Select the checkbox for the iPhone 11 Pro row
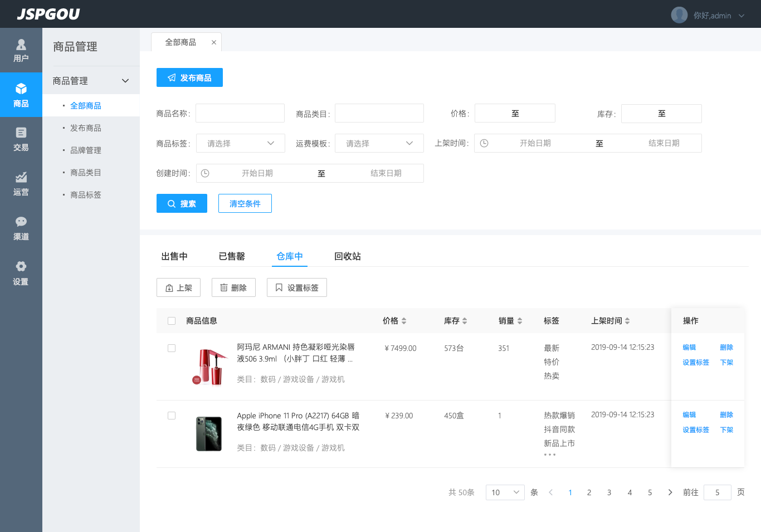 (x=172, y=415)
